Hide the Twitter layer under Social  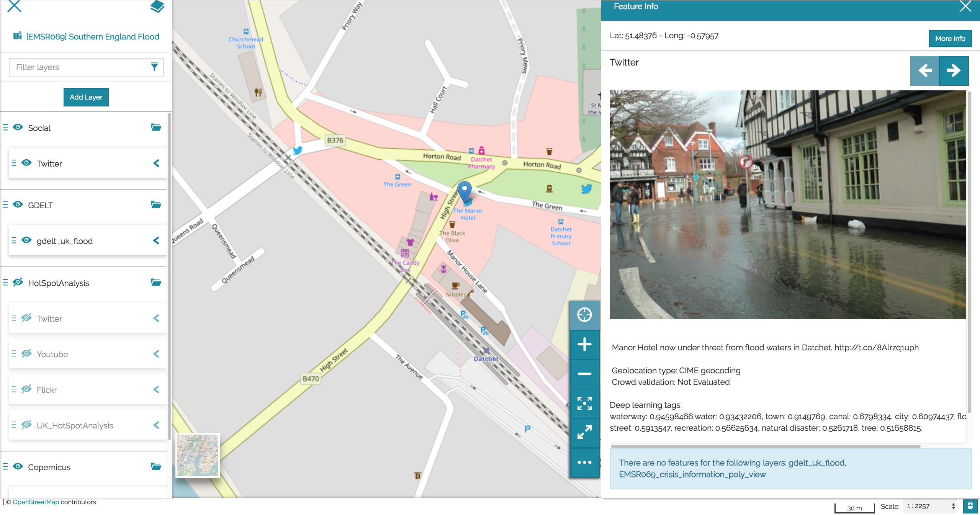(x=26, y=163)
